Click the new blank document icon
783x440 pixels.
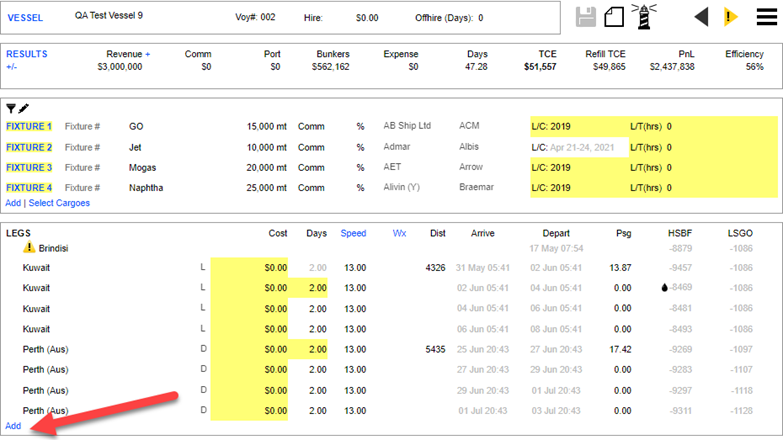coord(615,17)
